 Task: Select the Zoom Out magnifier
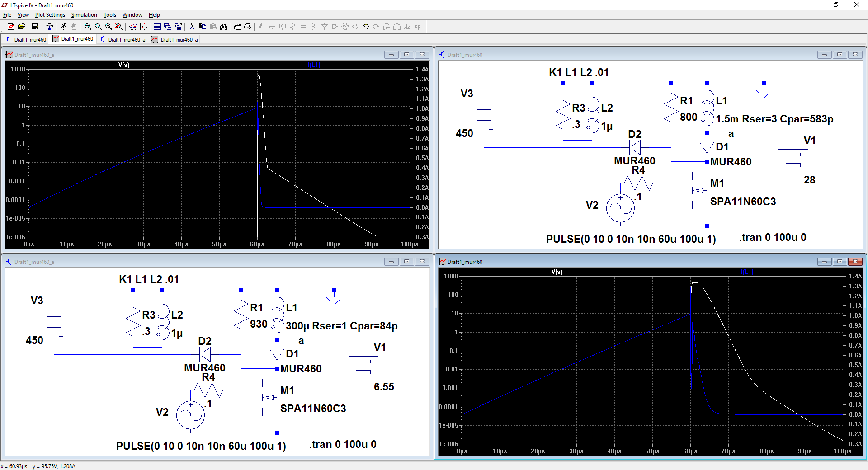108,27
